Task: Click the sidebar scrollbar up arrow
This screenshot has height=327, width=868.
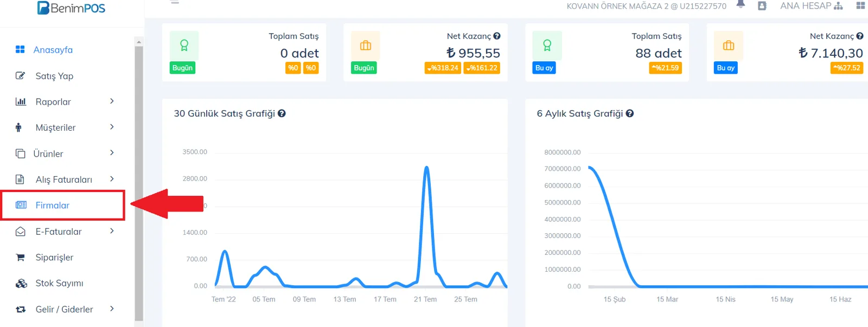Action: coord(139,41)
